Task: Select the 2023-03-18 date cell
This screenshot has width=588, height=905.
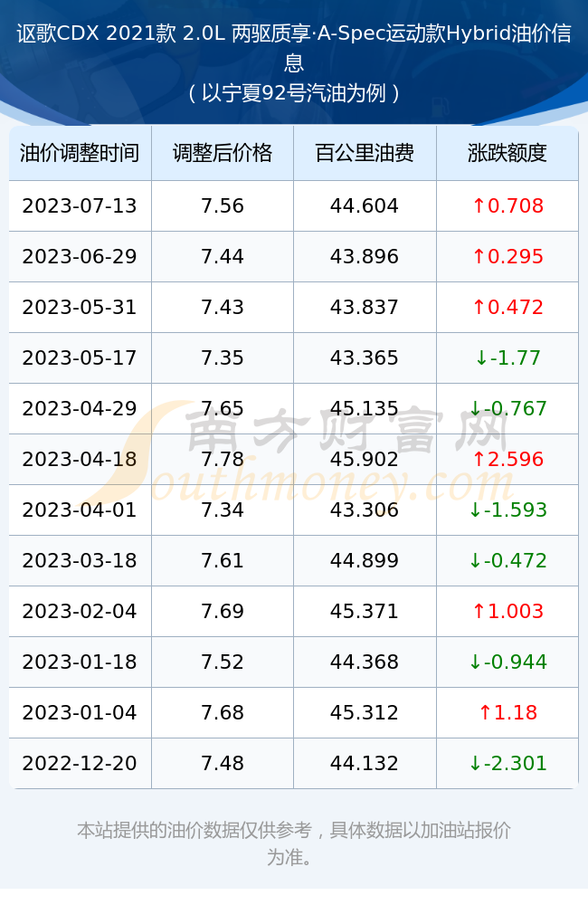Action: [80, 560]
